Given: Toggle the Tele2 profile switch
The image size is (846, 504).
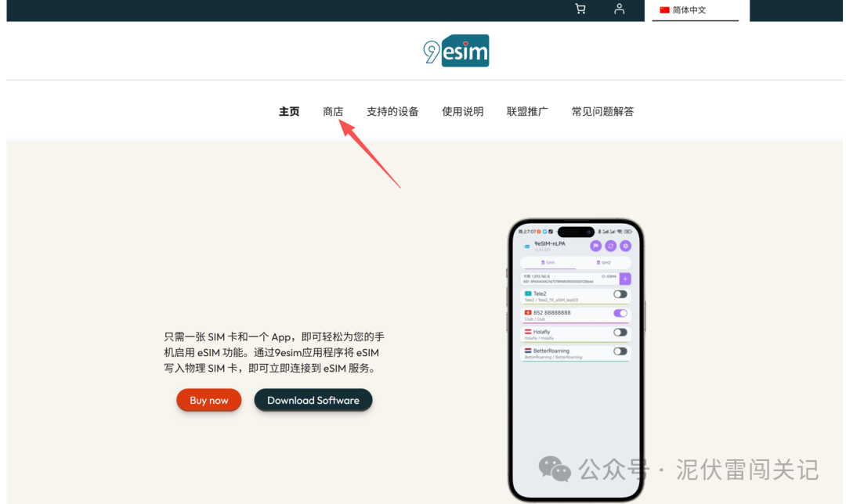Looking at the screenshot, I should click(620, 294).
